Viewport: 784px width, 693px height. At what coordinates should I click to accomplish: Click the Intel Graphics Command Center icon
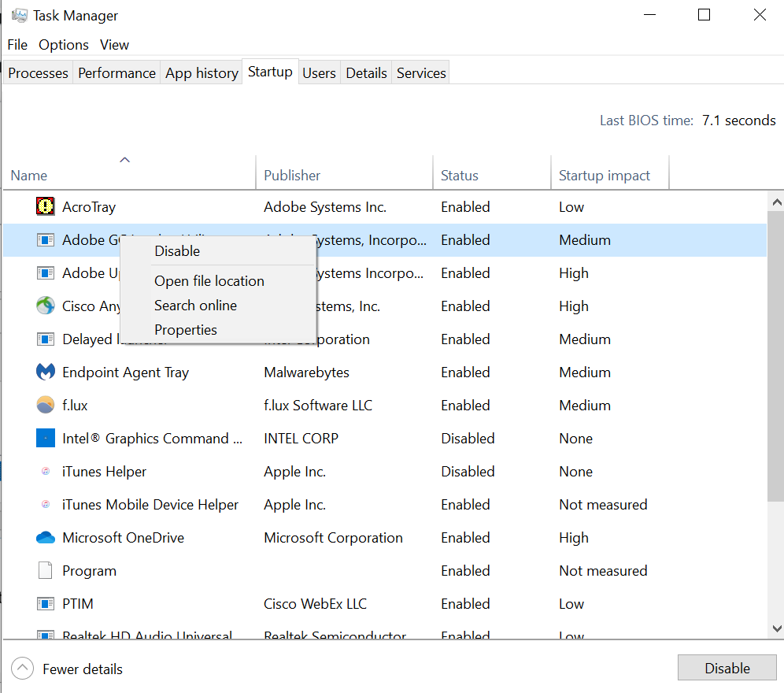[x=46, y=439]
